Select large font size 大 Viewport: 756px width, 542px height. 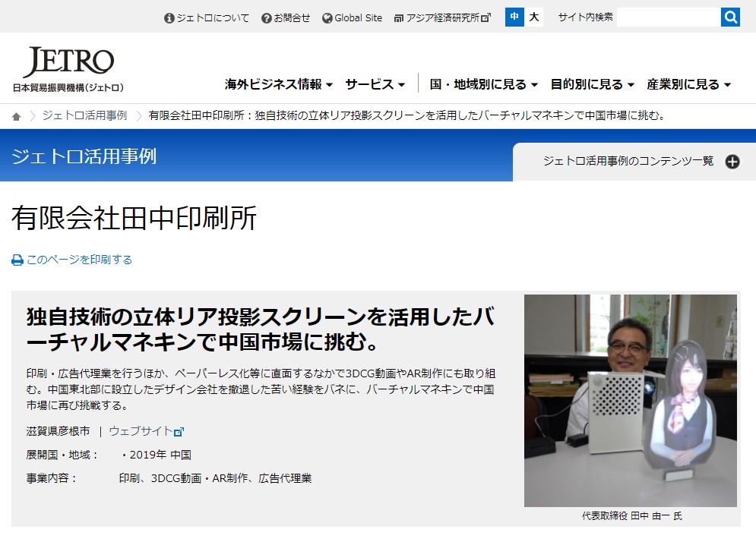pos(533,17)
